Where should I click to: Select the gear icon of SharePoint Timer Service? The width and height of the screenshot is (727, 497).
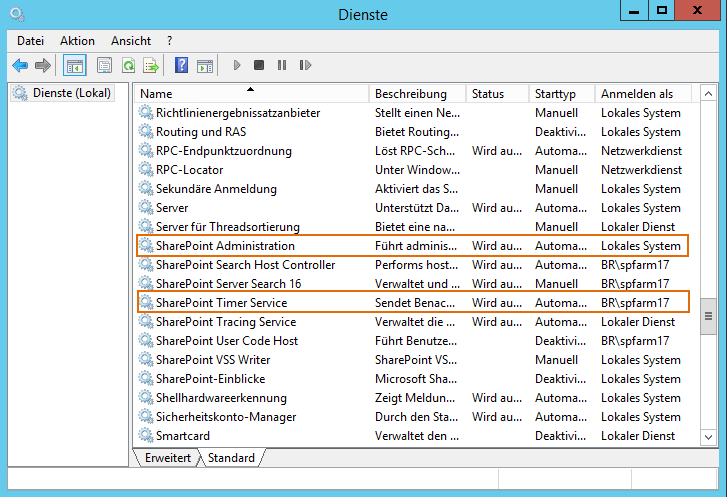[x=146, y=302]
